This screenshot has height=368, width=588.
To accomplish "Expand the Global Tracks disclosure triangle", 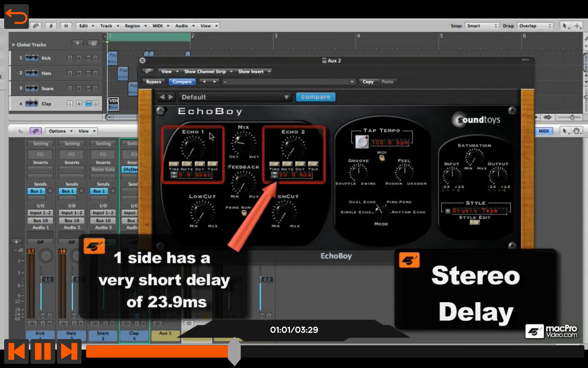I will pos(13,45).
